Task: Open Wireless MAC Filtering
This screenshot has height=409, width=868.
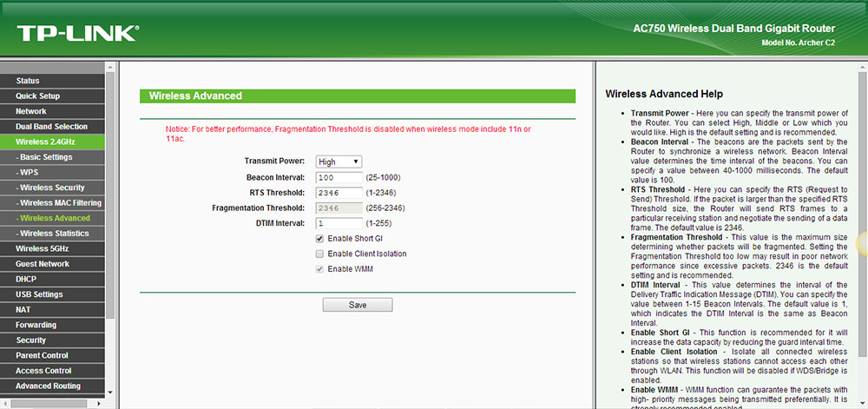Action: click(52, 202)
